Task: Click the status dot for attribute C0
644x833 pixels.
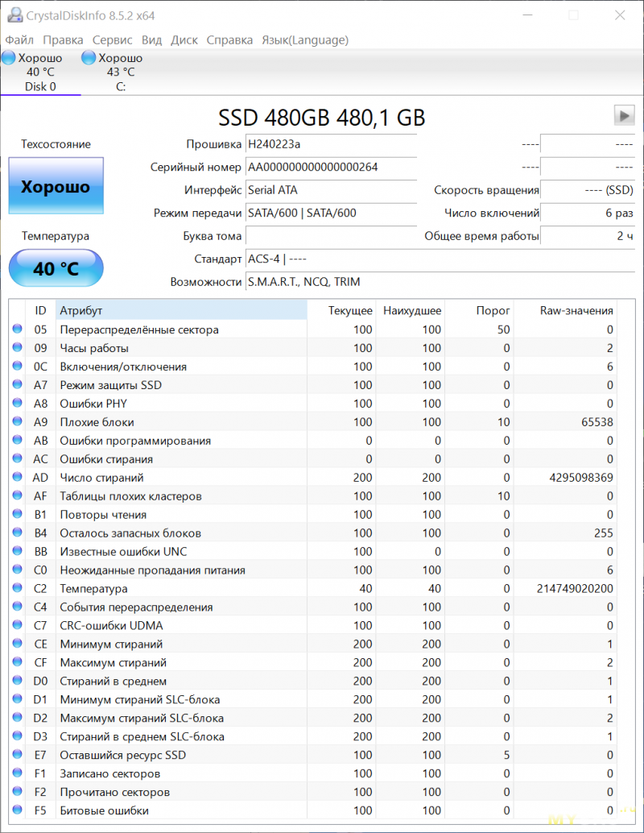Action: click(17, 570)
